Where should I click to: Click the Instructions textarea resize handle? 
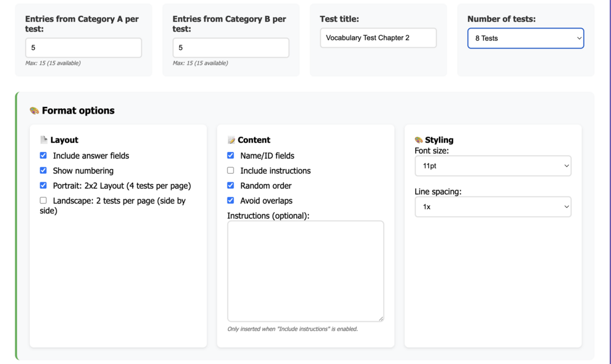[381, 318]
